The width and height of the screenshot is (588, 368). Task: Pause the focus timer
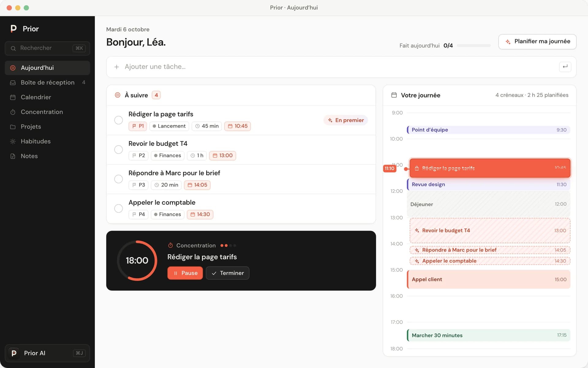point(185,273)
